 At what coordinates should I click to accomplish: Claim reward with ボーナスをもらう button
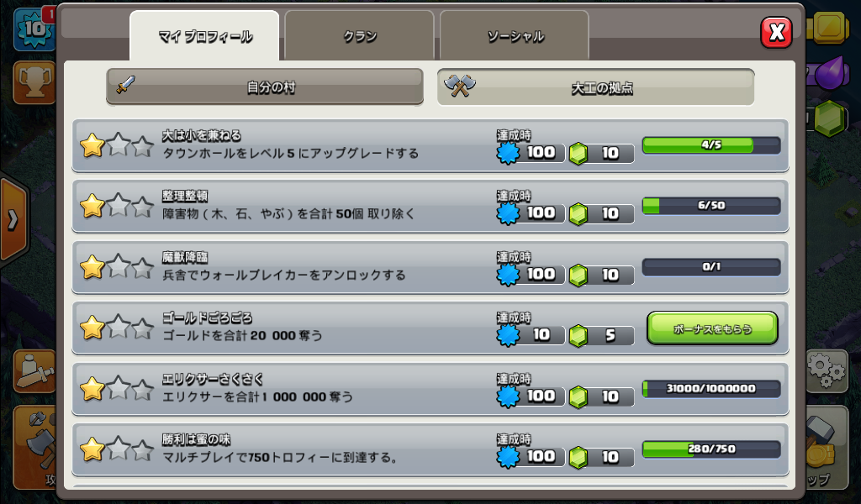[x=712, y=328]
